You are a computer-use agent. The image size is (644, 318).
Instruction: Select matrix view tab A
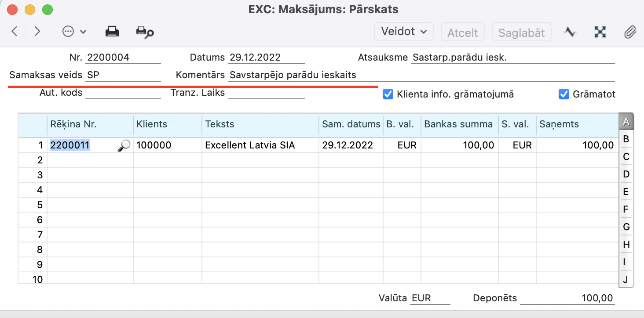pos(626,122)
